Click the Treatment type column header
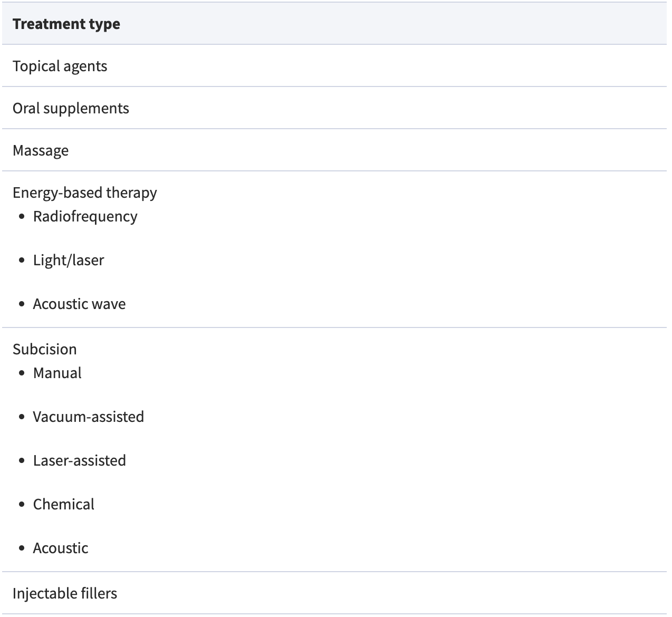672x617 pixels. [66, 24]
